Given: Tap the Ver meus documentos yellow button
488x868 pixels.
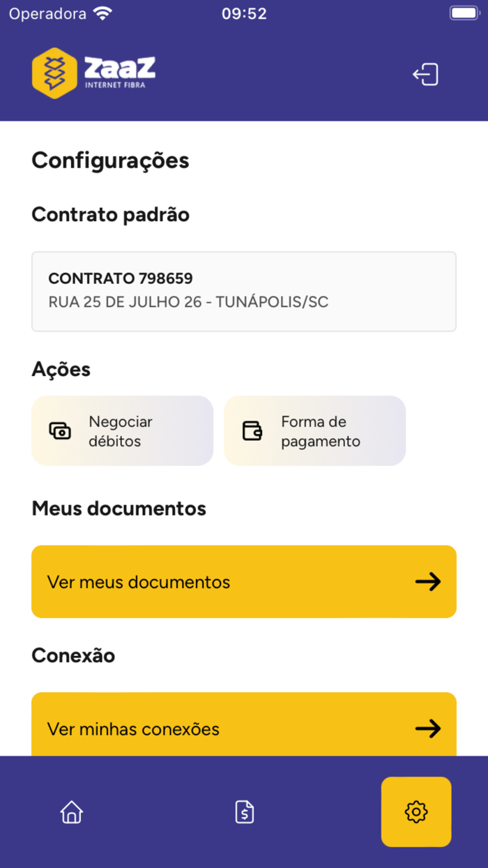Looking at the screenshot, I should [243, 581].
